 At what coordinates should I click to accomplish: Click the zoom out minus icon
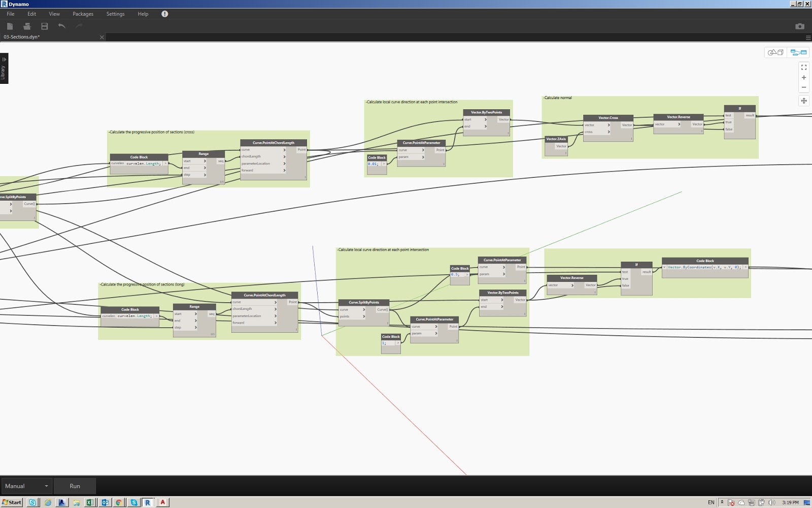804,87
